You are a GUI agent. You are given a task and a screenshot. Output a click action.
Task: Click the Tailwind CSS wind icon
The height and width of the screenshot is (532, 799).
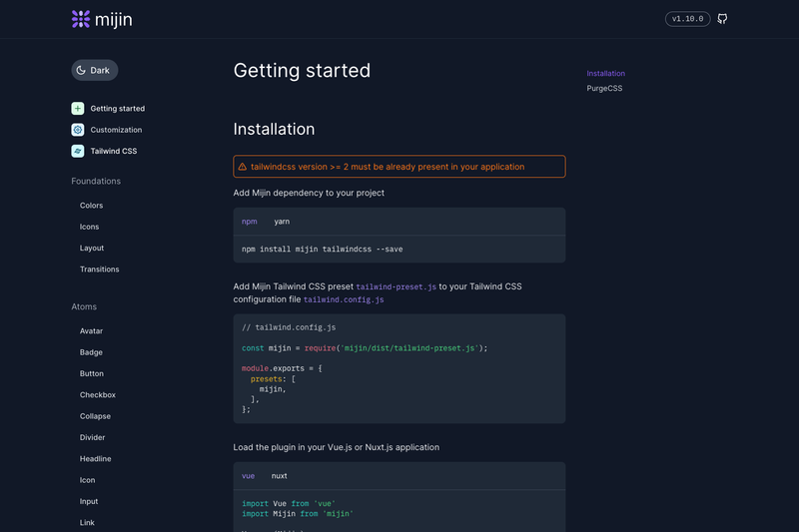point(78,151)
